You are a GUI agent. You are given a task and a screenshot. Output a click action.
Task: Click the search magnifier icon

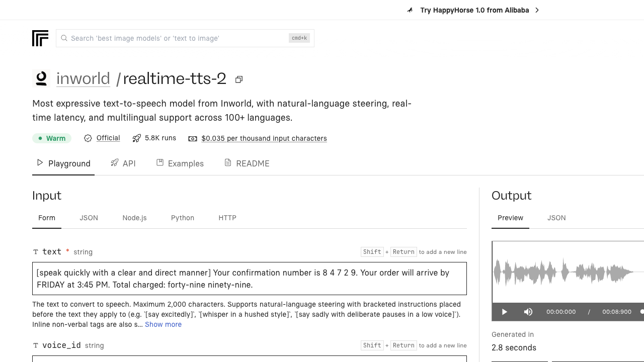tap(64, 38)
